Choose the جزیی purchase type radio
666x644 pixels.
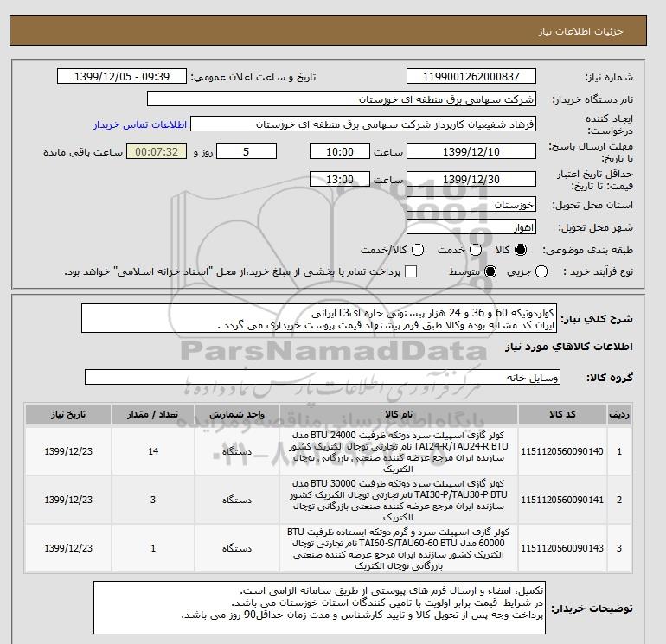(x=541, y=271)
